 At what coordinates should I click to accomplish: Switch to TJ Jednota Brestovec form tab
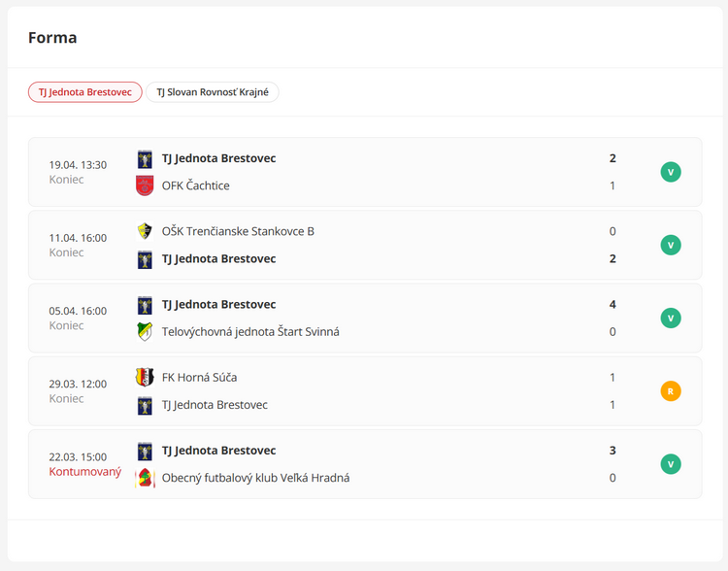(85, 92)
